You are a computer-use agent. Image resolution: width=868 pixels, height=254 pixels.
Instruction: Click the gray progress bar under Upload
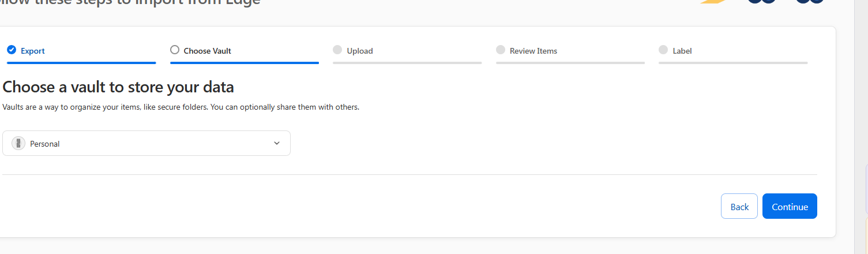click(x=407, y=62)
